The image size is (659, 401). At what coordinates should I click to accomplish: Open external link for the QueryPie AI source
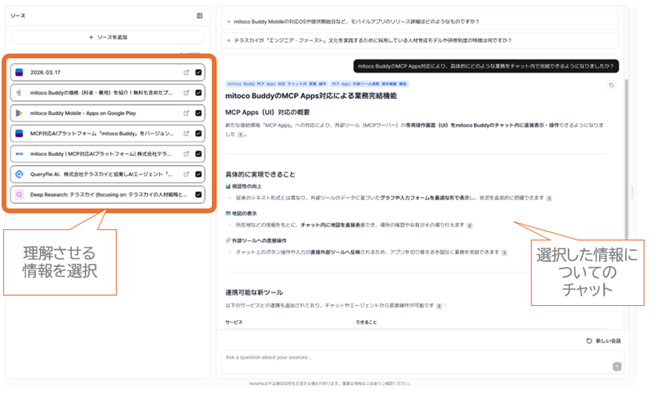tap(186, 174)
